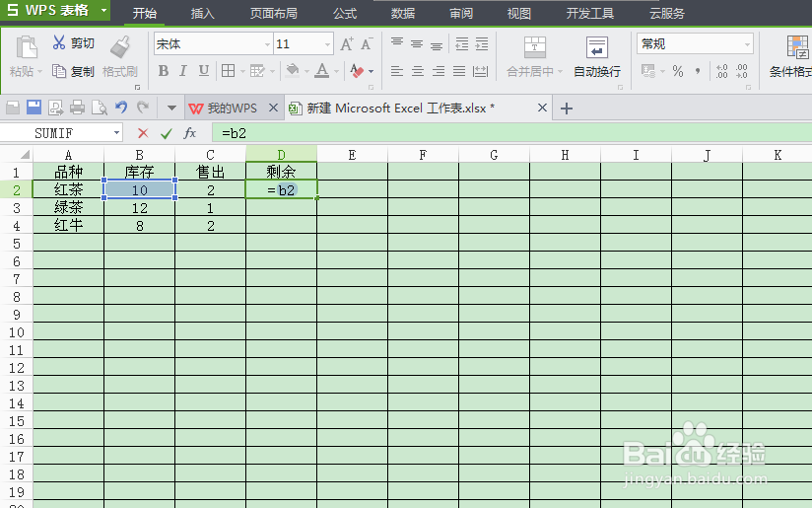Align cell content to top
The image size is (812, 508).
(397, 43)
